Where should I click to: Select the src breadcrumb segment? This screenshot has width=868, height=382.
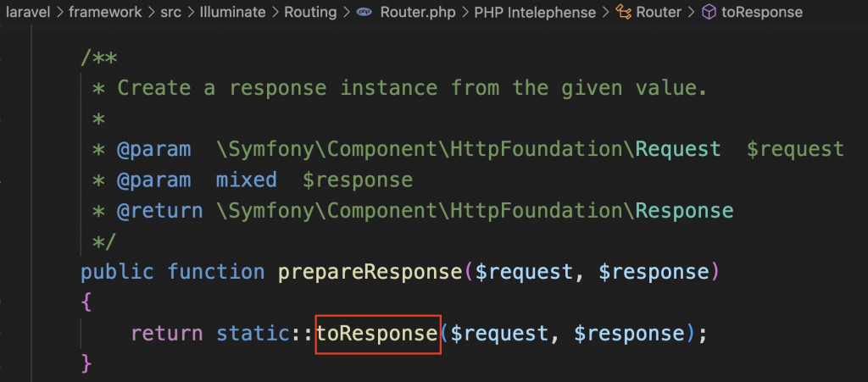click(x=170, y=12)
